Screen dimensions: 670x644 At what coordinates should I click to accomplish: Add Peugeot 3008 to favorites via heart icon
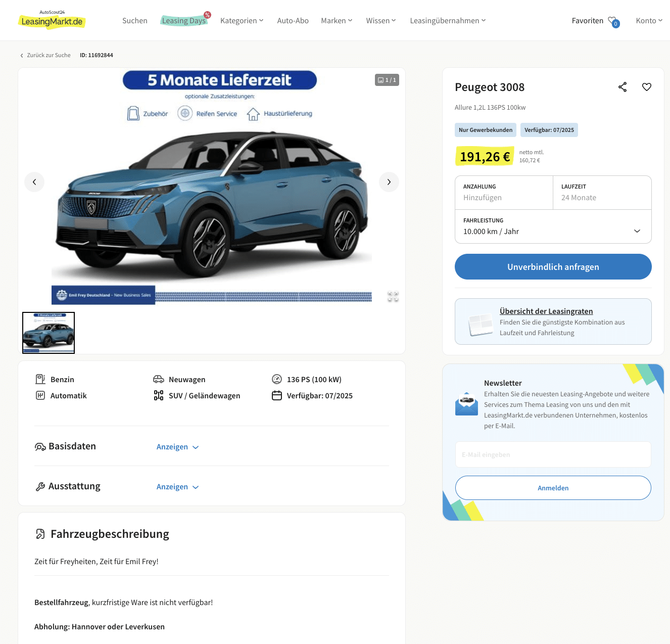tap(647, 87)
